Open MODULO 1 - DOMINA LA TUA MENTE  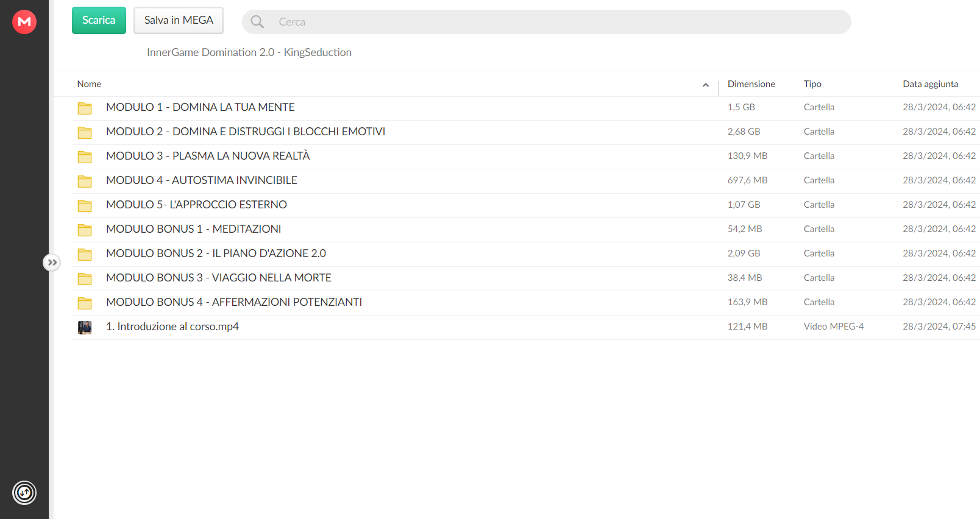pyautogui.click(x=201, y=107)
